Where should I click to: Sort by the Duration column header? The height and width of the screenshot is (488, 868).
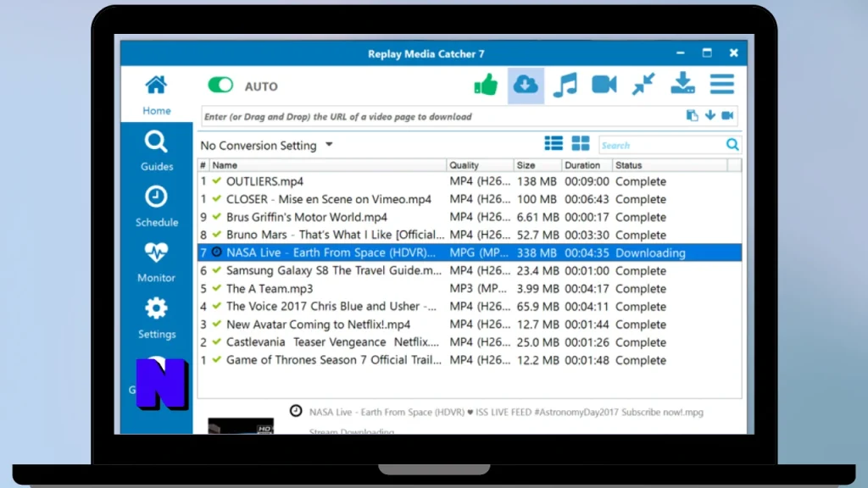pyautogui.click(x=587, y=165)
